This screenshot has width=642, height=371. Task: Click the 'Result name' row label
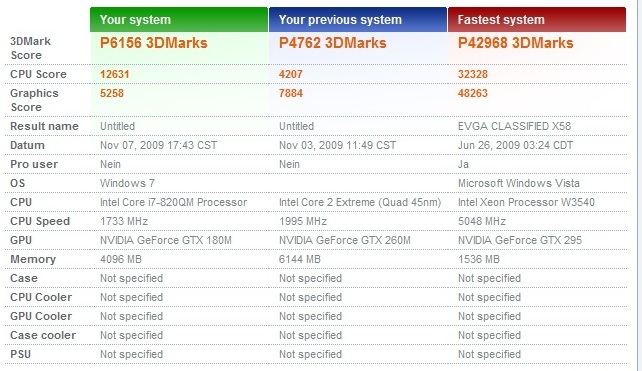pos(44,126)
